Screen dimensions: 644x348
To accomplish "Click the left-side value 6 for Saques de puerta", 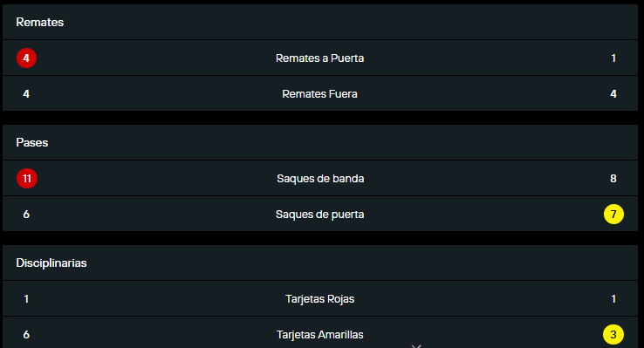I will pyautogui.click(x=26, y=215).
